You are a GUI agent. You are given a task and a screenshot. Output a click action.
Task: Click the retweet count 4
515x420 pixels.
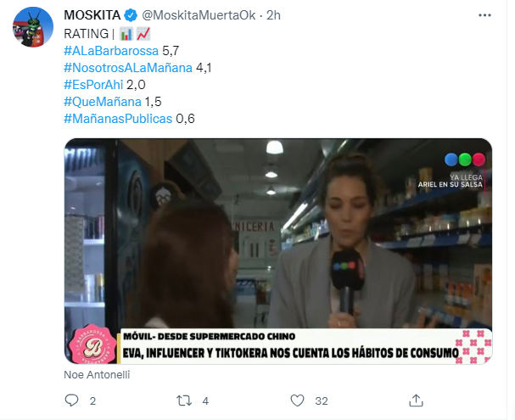click(205, 401)
